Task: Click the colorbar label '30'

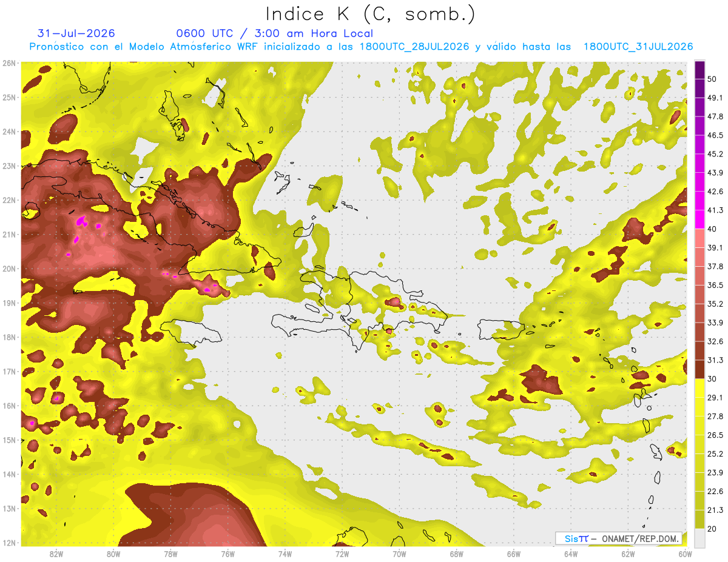Action: [x=712, y=379]
